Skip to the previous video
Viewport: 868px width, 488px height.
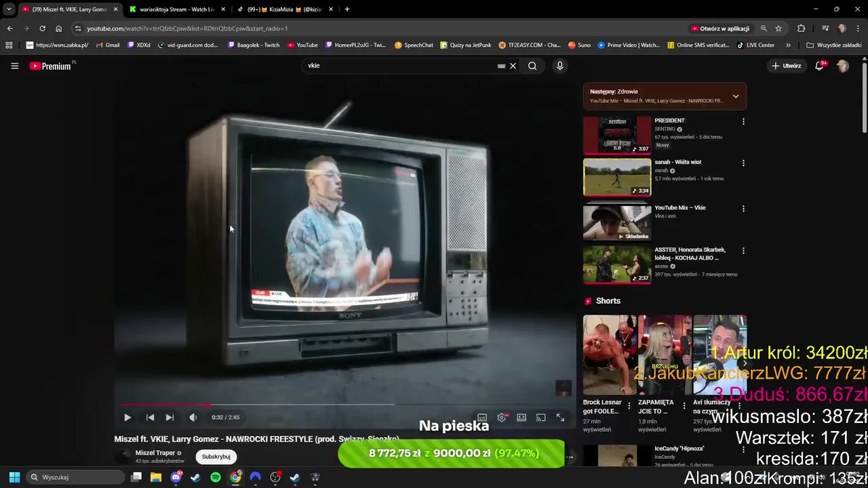tap(150, 418)
